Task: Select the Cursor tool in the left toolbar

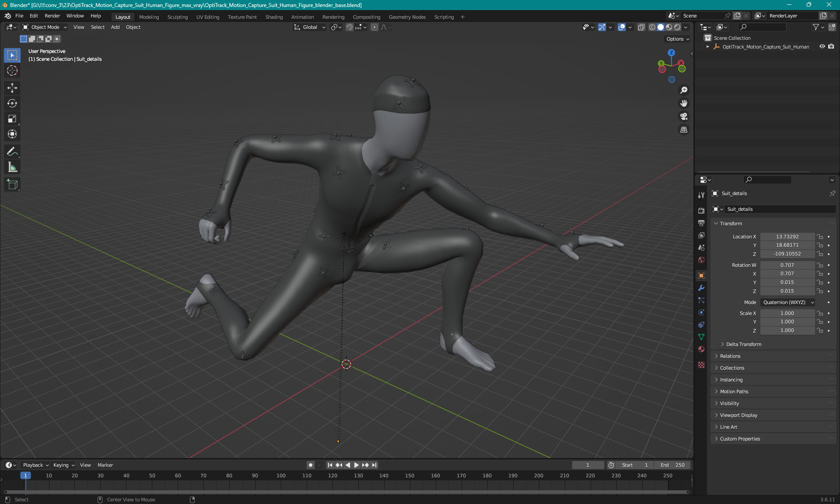Action: (12, 70)
